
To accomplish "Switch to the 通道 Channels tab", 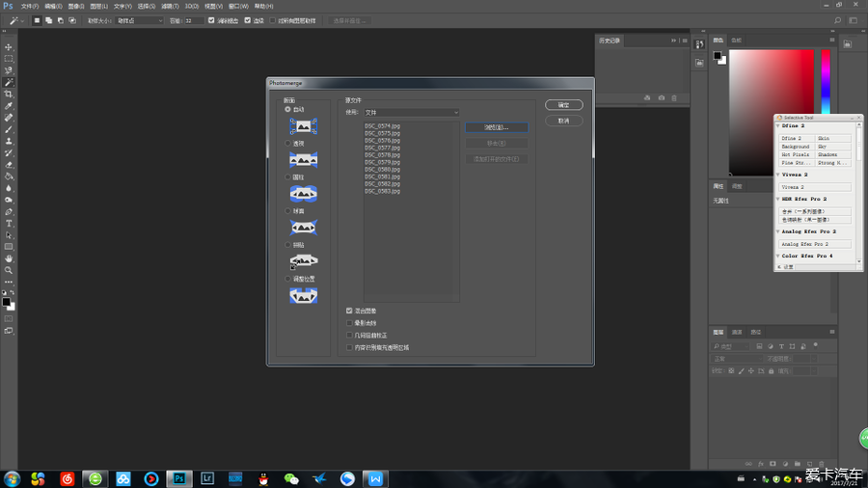I will 737,332.
